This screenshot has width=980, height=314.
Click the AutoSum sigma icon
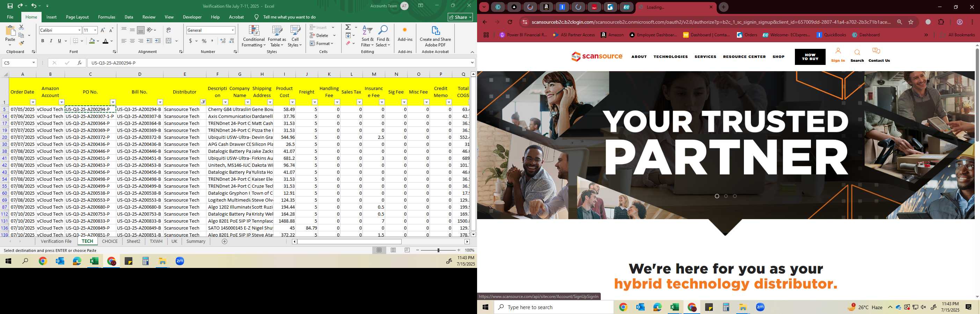pyautogui.click(x=348, y=27)
